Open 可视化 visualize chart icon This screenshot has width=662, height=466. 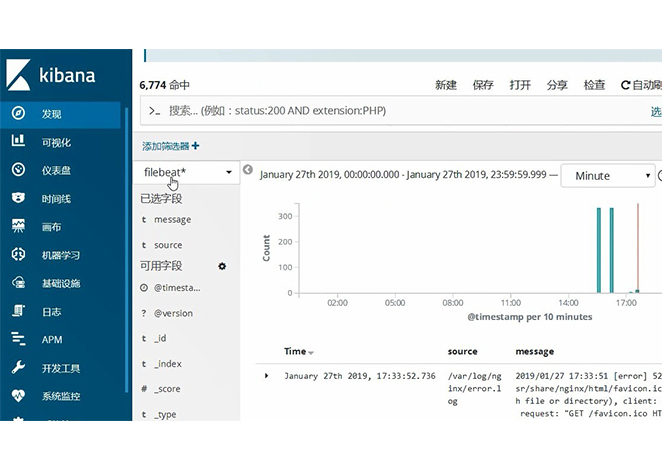coord(18,142)
